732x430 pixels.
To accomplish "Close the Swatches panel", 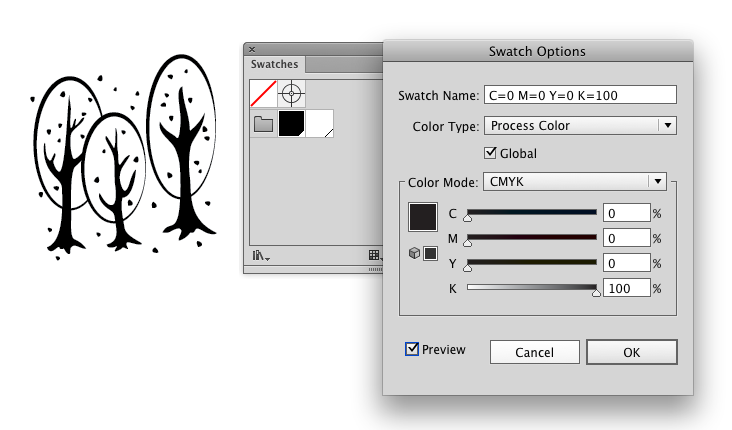I will tap(252, 49).
